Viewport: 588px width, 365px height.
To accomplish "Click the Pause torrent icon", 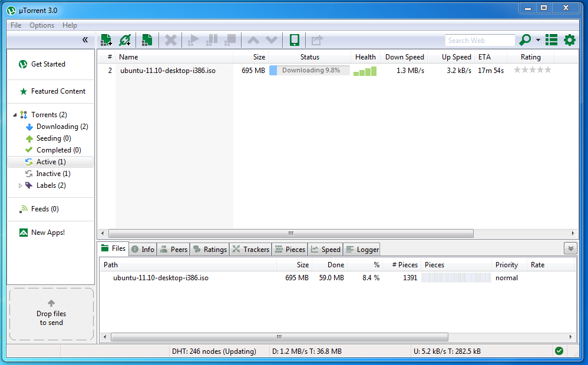I will click(212, 39).
